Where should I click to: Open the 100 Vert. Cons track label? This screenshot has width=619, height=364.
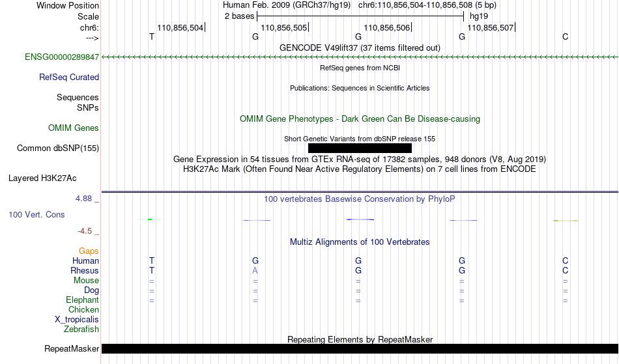tap(36, 214)
